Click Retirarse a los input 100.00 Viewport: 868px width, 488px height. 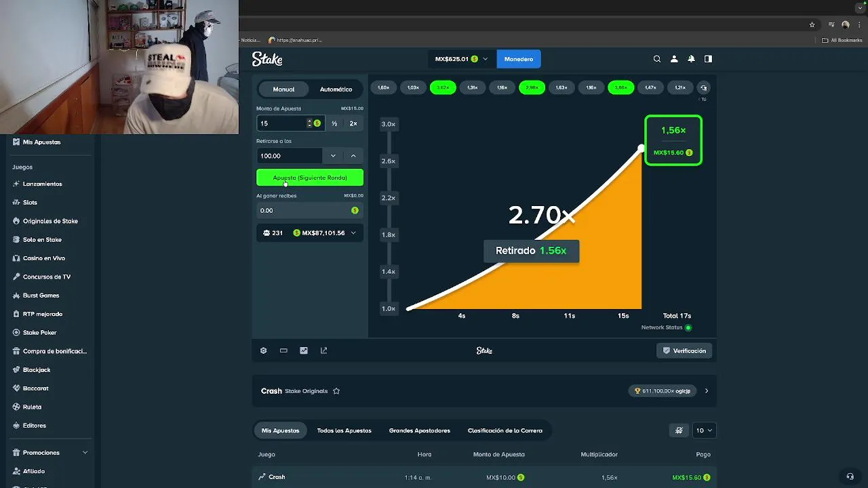click(290, 156)
